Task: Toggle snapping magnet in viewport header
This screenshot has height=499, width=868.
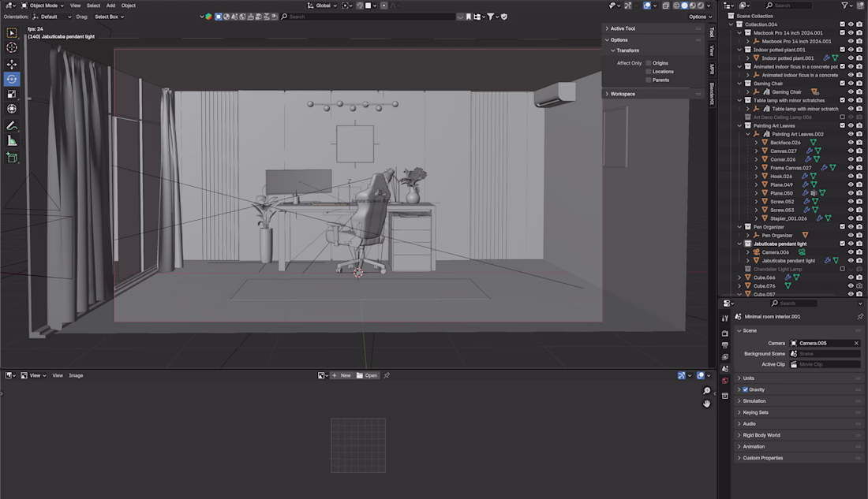Action: [360, 6]
